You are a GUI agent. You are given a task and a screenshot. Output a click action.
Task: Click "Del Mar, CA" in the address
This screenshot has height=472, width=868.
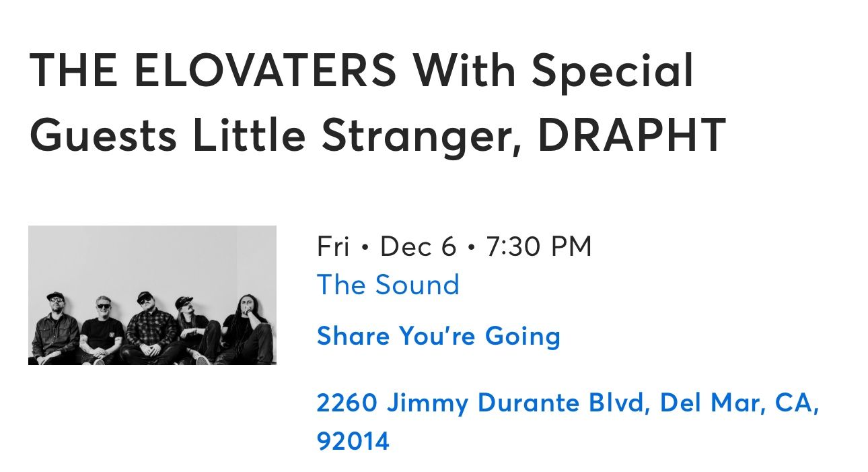[739, 403]
